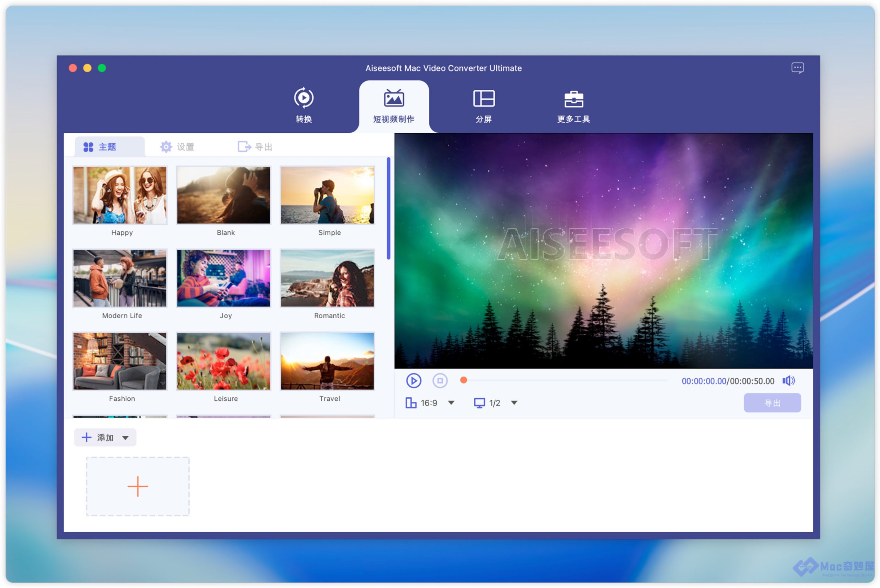This screenshot has width=880, height=588.
Task: Open the feedback chat bubble icon
Action: pos(797,68)
